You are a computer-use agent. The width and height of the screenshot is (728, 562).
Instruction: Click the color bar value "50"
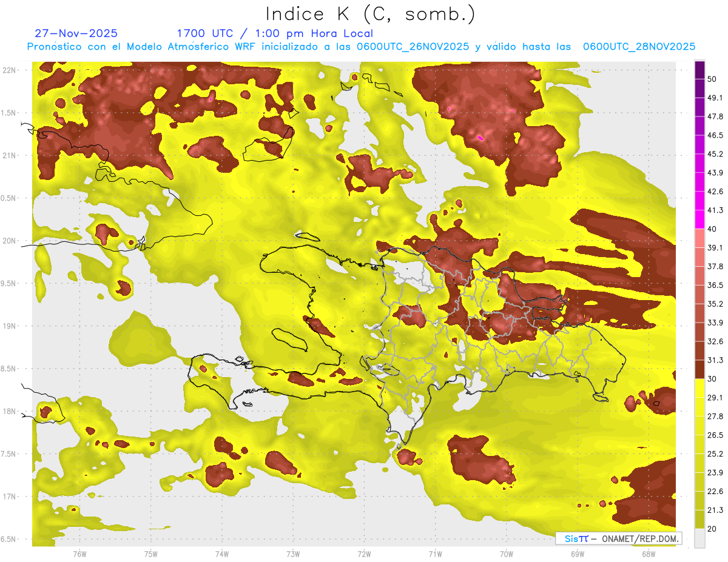point(712,79)
